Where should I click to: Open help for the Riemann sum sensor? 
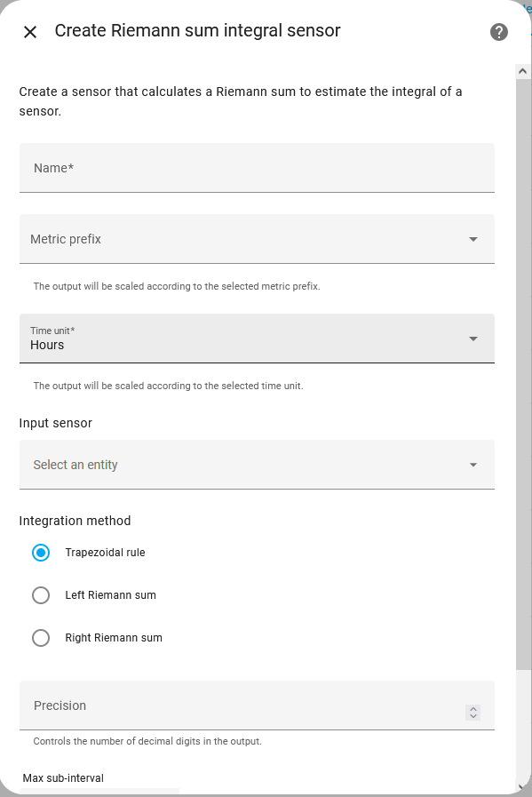click(x=498, y=32)
